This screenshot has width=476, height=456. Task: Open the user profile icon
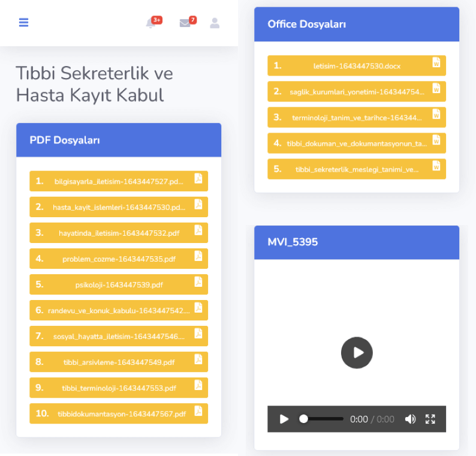[215, 23]
